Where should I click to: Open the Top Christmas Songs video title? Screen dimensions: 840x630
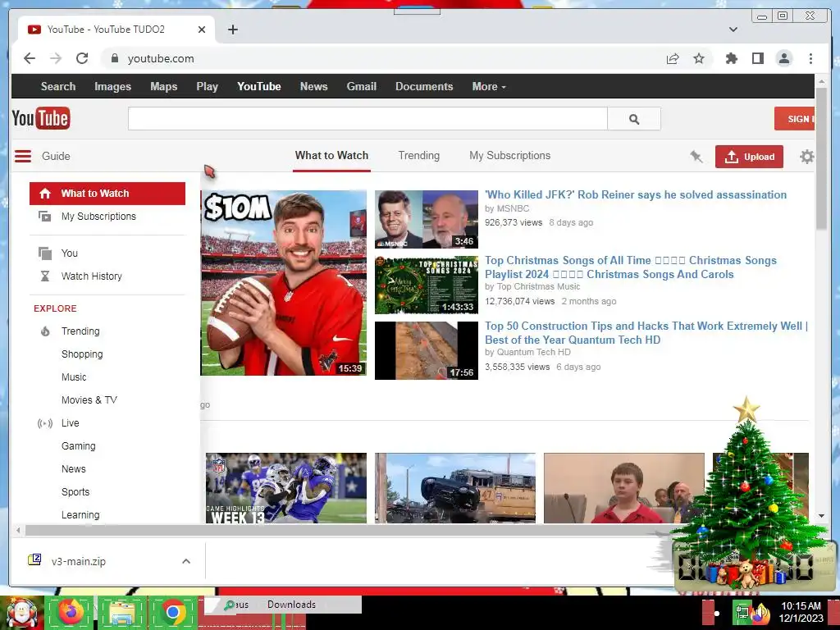coord(631,267)
